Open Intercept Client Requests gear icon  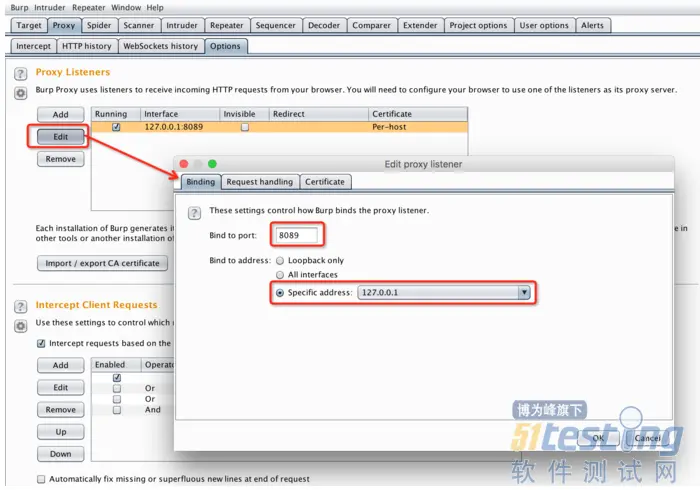pyautogui.click(x=21, y=326)
